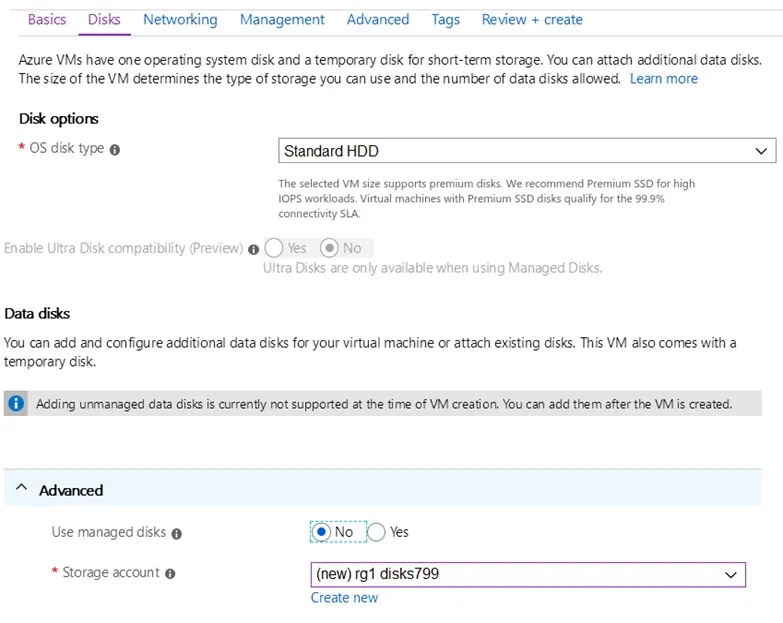The width and height of the screenshot is (783, 623).
Task: Switch to the Networking tab
Action: [x=180, y=19]
